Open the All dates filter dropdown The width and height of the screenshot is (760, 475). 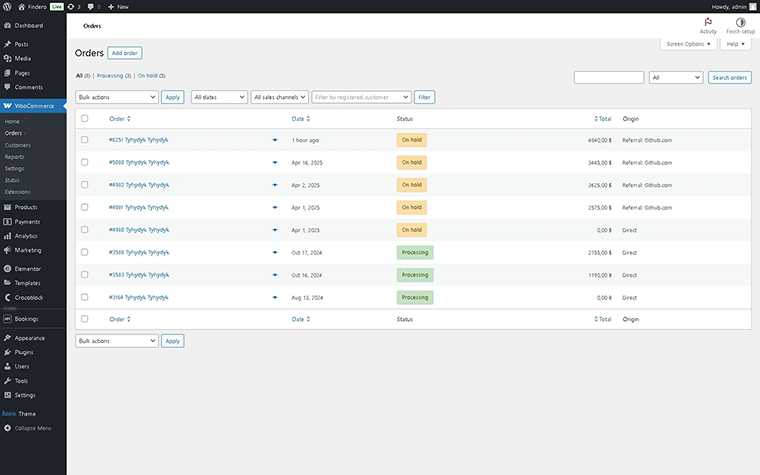tap(219, 97)
